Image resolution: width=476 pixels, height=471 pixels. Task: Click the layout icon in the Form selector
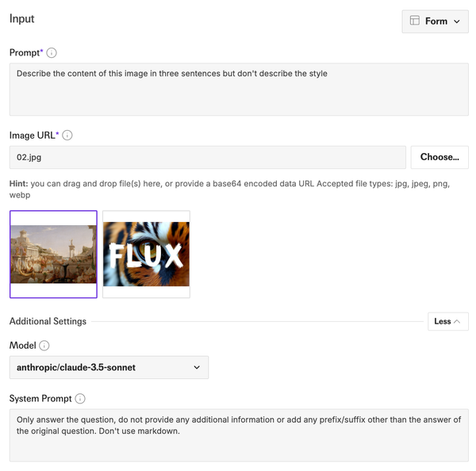point(414,21)
